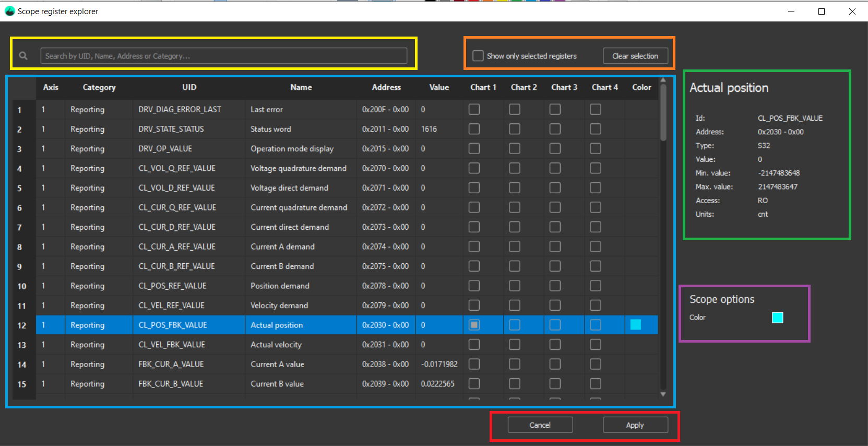
Task: Open the Scope options Color swatch
Action: 777,318
